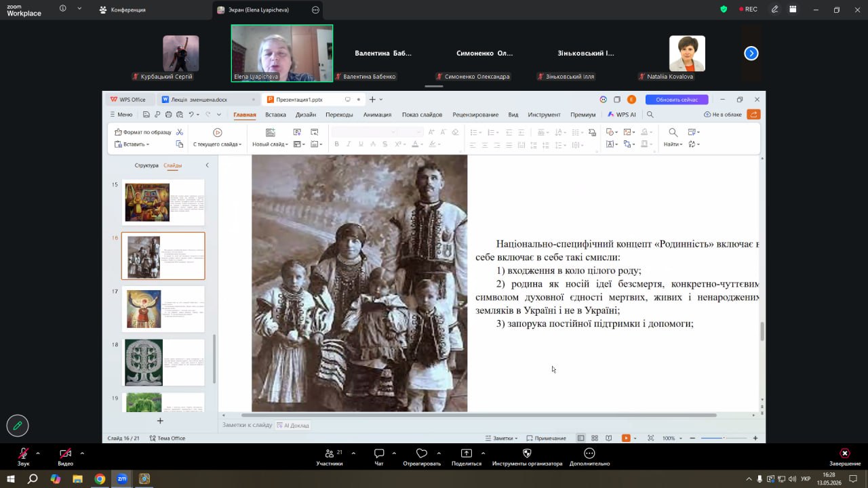
Task: Show next participants with right arrow
Action: coord(751,54)
